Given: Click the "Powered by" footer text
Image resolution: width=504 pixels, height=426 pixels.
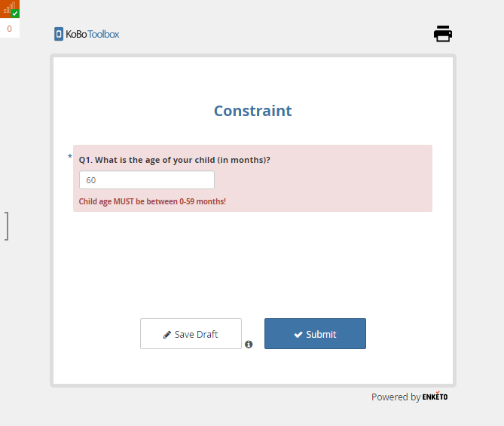Looking at the screenshot, I should click(396, 397).
